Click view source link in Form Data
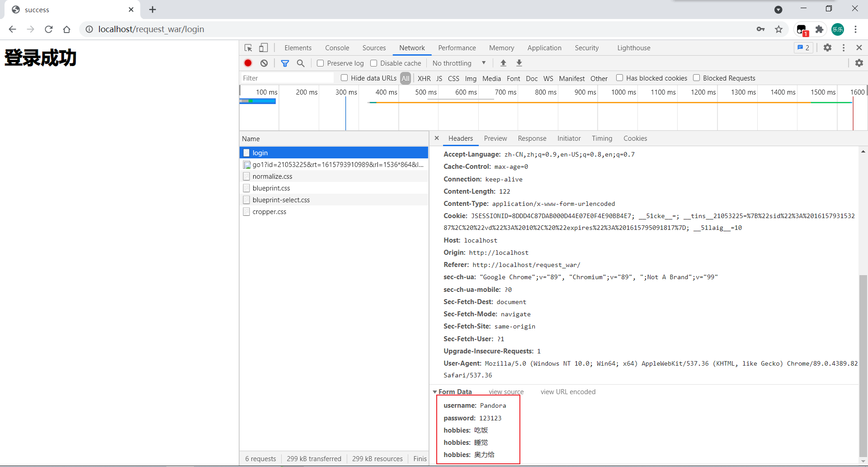868x467 pixels. (506, 392)
